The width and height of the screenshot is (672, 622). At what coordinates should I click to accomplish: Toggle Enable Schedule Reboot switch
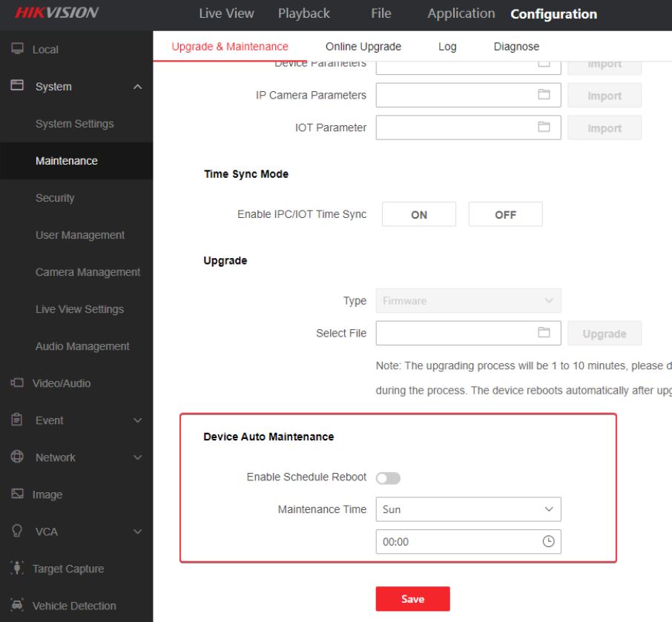pos(388,478)
